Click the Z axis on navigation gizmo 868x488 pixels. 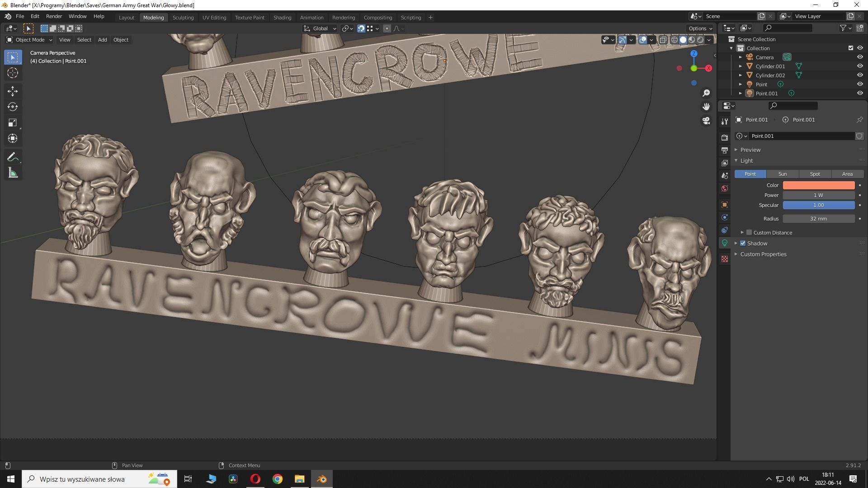[x=694, y=54]
